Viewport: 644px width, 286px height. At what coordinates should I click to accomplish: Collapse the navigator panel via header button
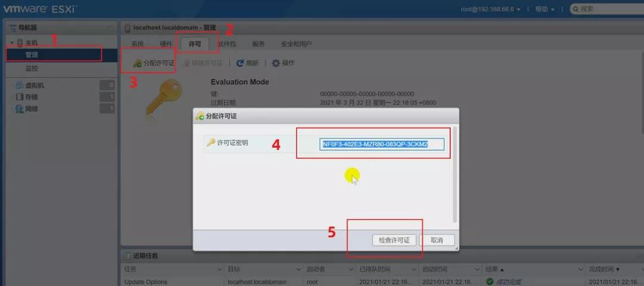[x=109, y=27]
